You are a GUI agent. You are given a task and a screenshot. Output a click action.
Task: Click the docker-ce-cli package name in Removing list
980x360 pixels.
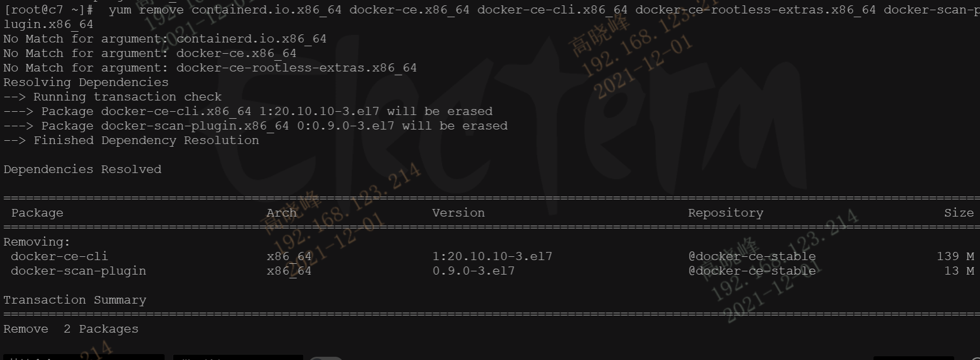click(59, 256)
